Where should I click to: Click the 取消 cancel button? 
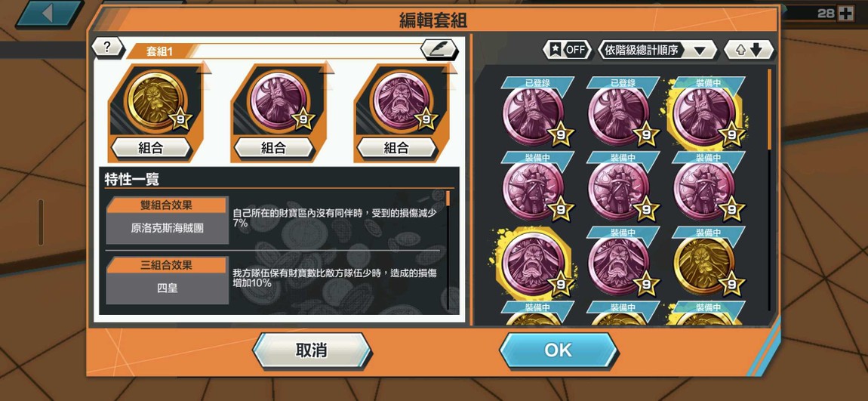pos(312,350)
